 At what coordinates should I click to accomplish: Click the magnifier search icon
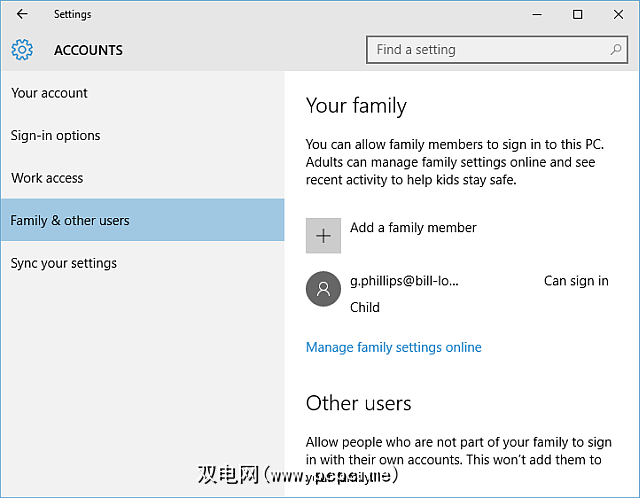[616, 49]
